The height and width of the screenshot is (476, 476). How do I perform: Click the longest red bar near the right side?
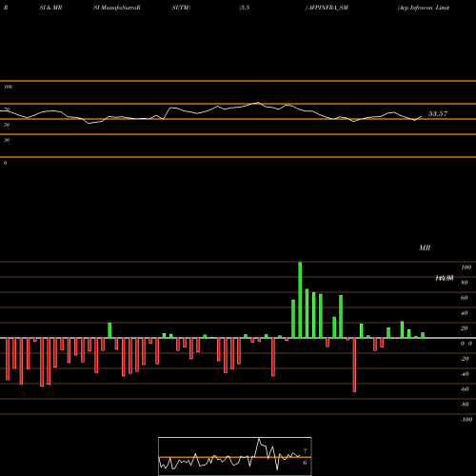click(x=354, y=365)
